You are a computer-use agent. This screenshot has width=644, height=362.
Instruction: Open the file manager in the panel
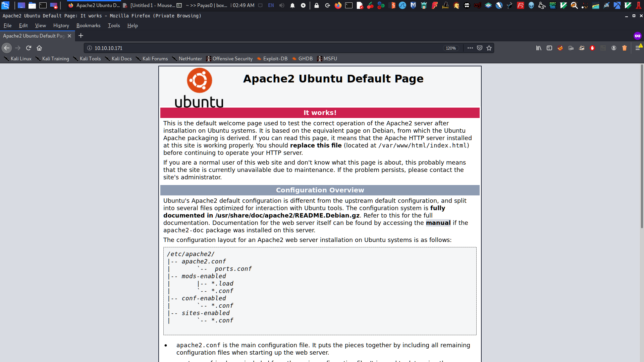pyautogui.click(x=32, y=5)
